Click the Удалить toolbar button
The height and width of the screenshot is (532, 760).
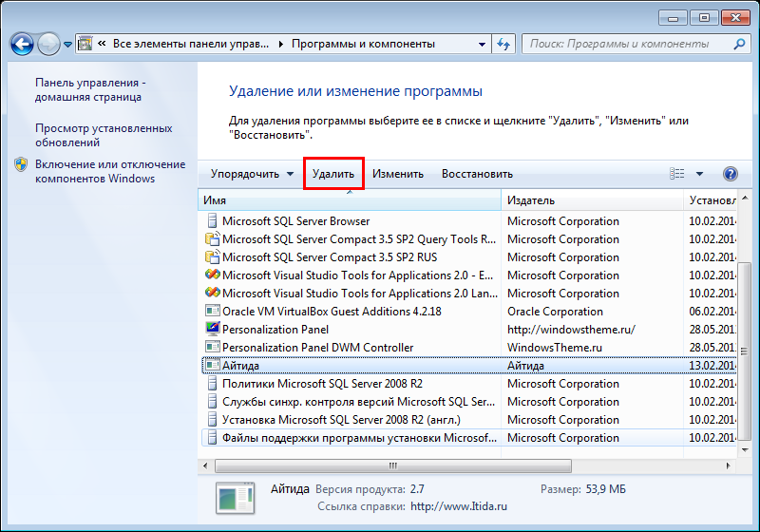pyautogui.click(x=333, y=174)
